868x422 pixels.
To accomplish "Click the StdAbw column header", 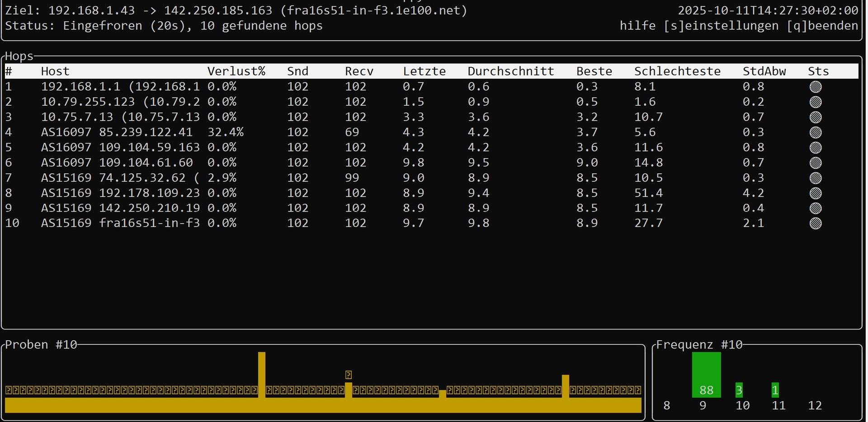I will pos(764,71).
